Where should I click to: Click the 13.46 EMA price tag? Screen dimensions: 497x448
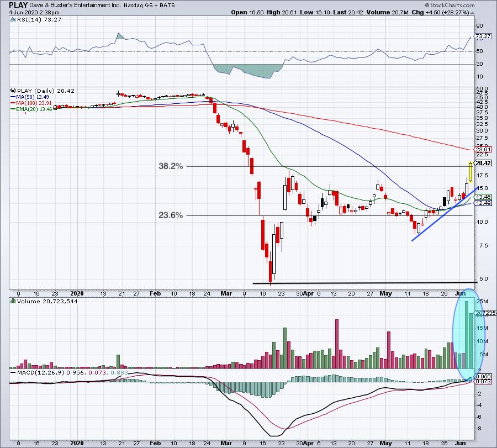coord(483,197)
